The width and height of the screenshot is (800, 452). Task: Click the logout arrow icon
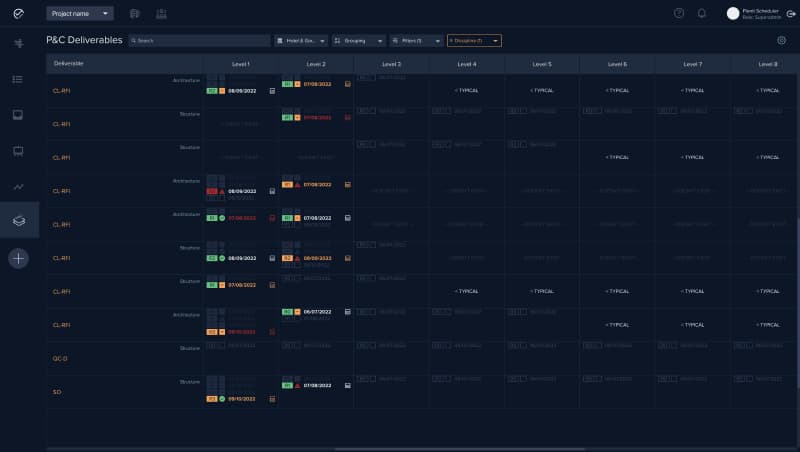(x=791, y=13)
